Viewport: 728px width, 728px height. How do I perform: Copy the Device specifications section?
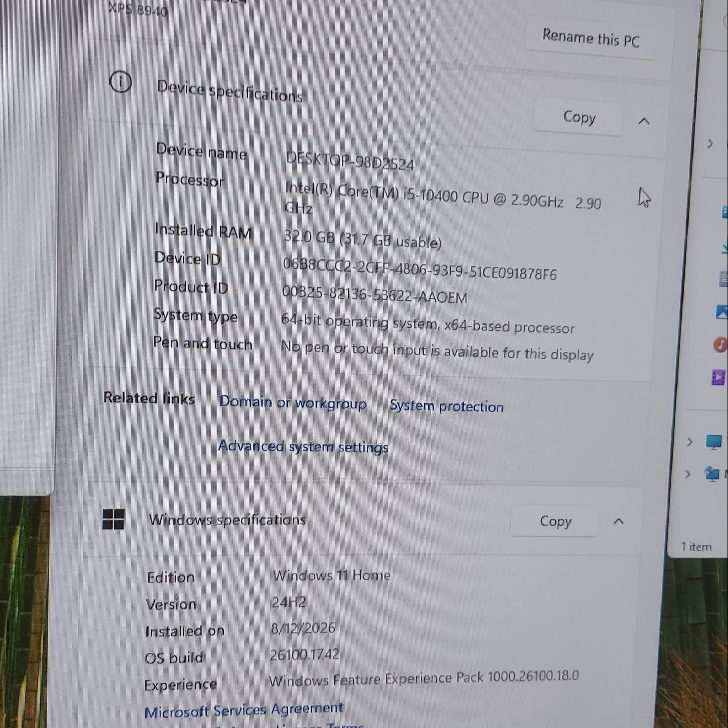[579, 117]
